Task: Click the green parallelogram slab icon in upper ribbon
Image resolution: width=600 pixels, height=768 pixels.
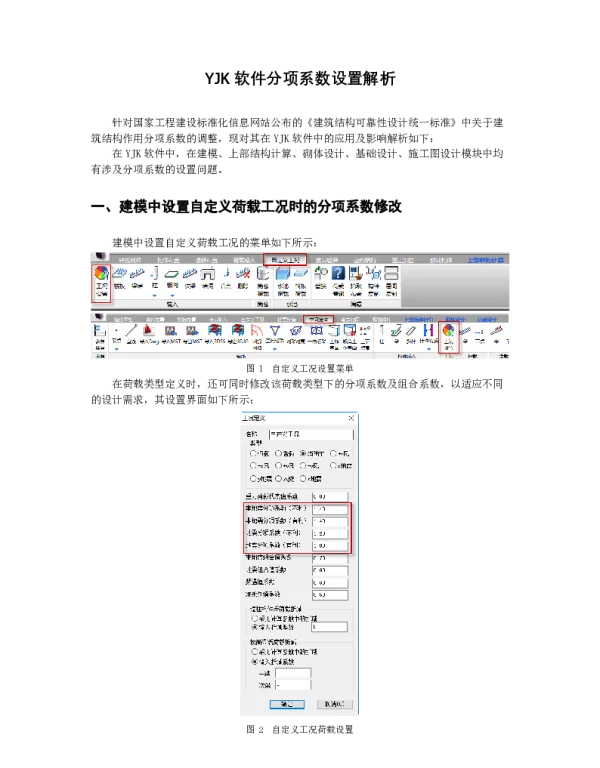Action: point(172,274)
